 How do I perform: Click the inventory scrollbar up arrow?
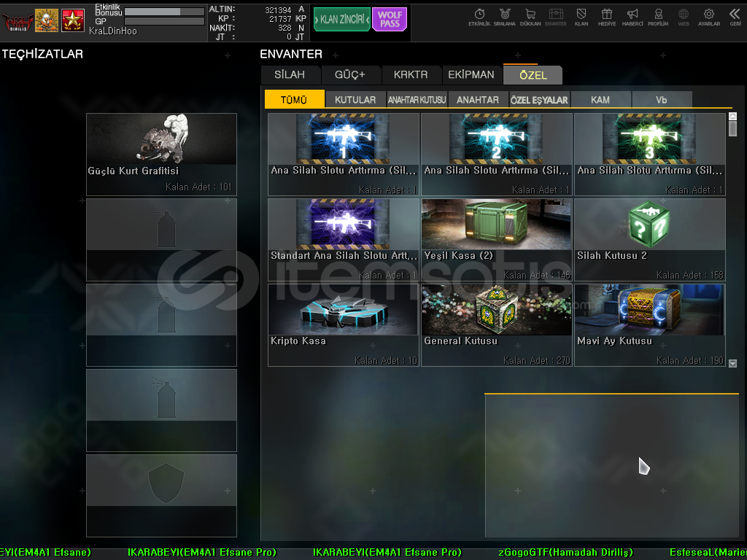pyautogui.click(x=732, y=116)
